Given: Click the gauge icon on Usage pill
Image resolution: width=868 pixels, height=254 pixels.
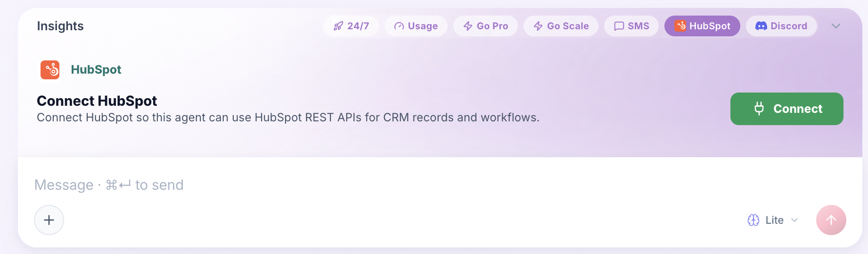Looking at the screenshot, I should tap(399, 26).
